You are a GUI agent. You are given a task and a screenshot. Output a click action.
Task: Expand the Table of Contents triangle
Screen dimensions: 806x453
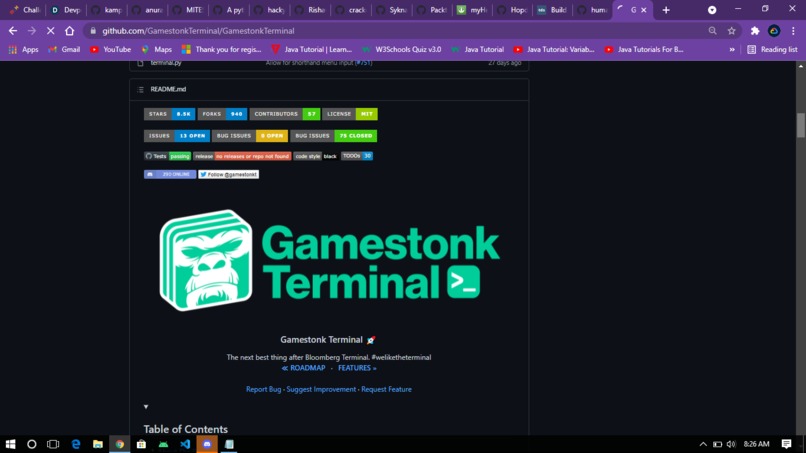point(146,407)
